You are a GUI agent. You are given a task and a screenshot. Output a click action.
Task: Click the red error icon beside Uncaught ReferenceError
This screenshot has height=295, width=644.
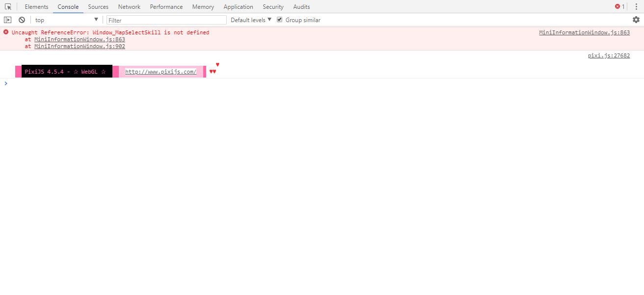(x=6, y=32)
